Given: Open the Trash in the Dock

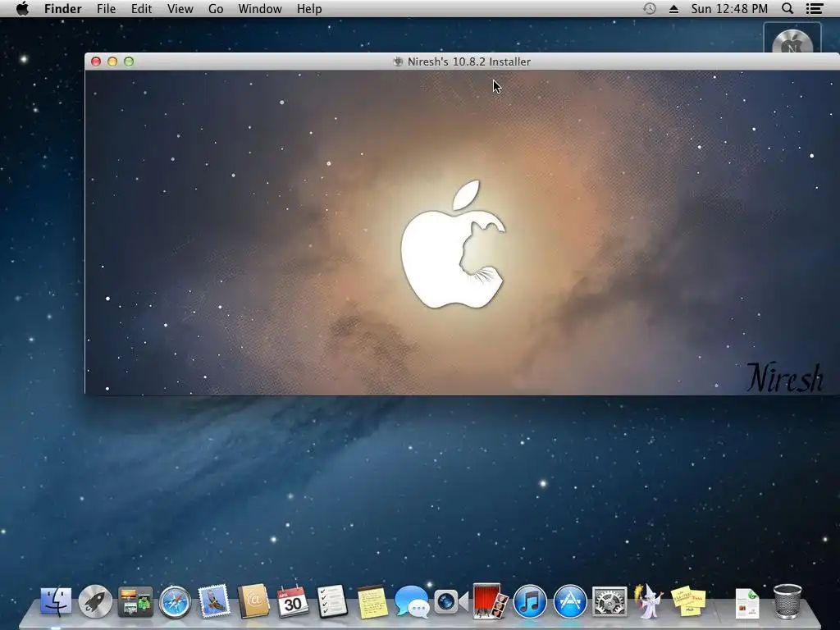Looking at the screenshot, I should click(x=787, y=601).
